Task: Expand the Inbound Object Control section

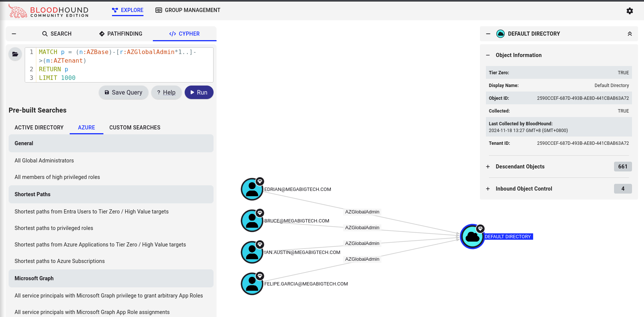Action: click(488, 189)
